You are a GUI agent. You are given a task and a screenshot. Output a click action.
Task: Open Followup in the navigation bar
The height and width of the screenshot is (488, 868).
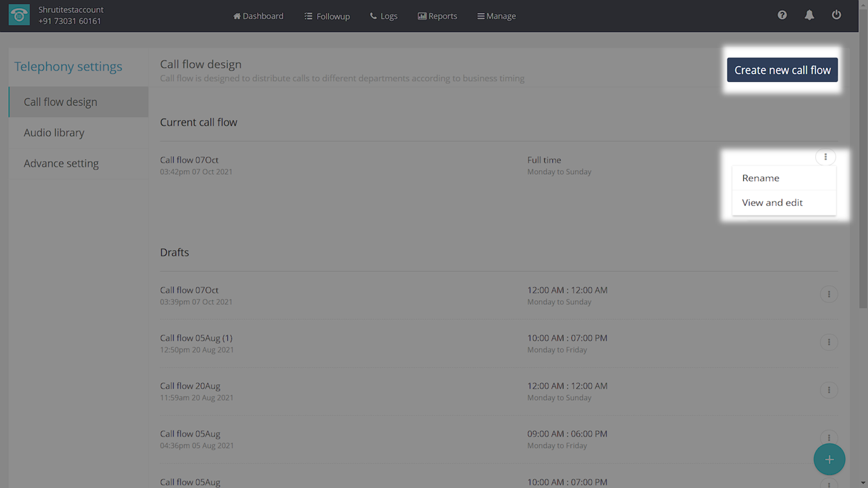click(327, 16)
